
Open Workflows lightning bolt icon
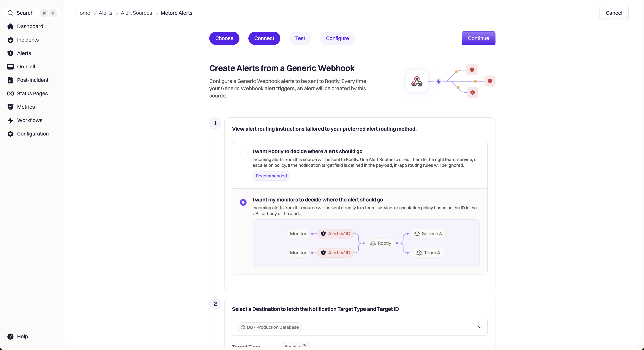point(10,121)
